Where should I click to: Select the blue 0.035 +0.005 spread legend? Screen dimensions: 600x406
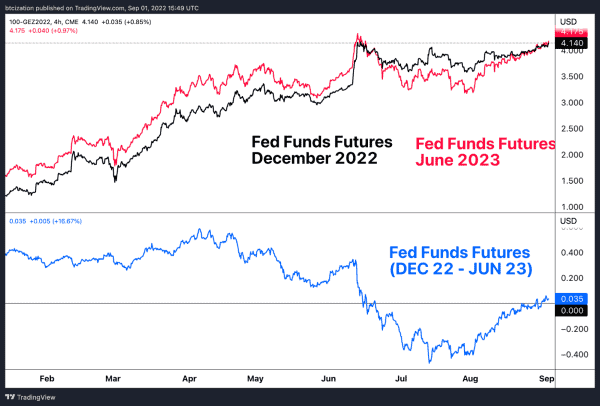(46, 221)
